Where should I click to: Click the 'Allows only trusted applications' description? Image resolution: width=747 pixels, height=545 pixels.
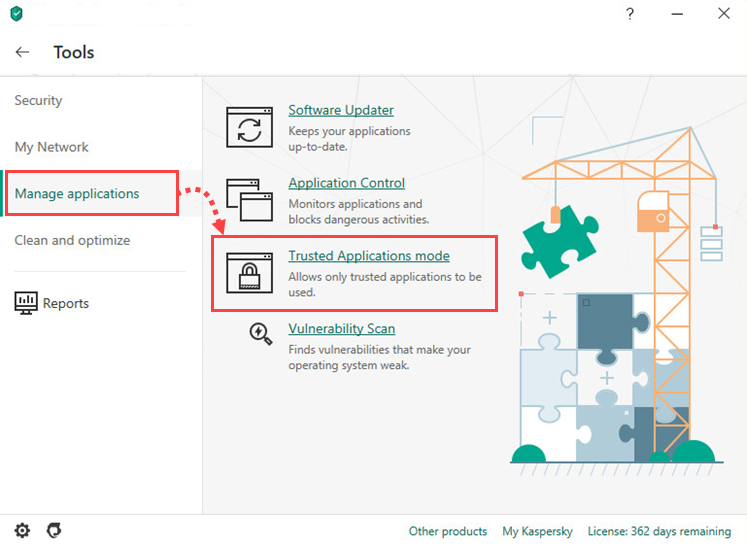tap(385, 284)
